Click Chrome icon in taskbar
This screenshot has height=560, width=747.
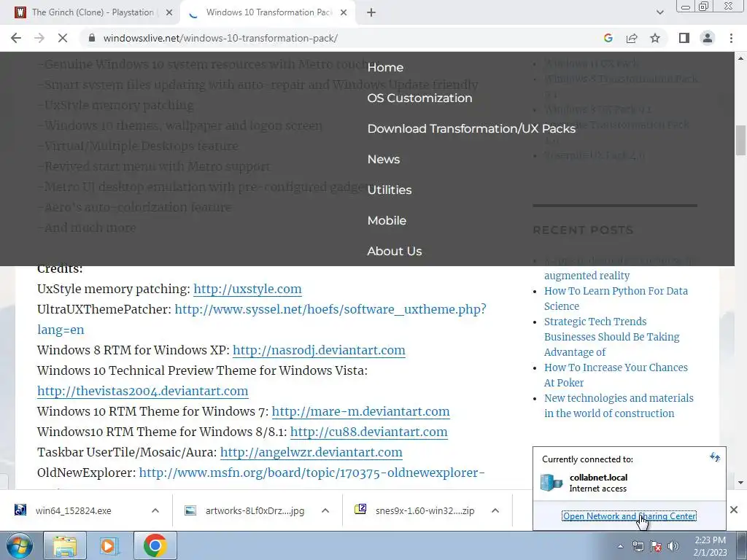(155, 545)
